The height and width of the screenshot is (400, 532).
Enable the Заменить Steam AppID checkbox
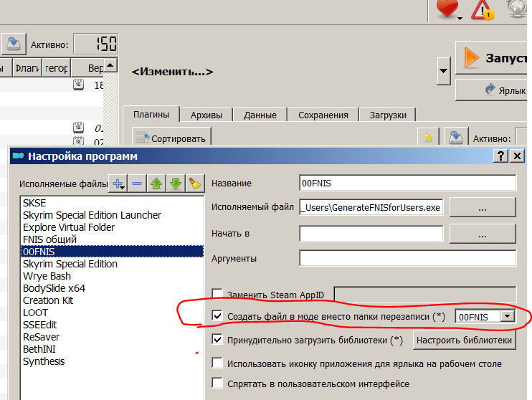click(217, 294)
